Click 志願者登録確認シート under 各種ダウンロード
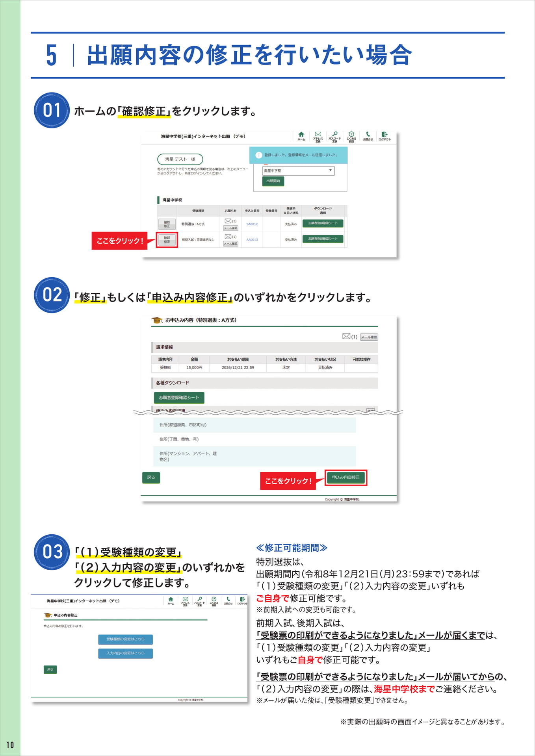The width and height of the screenshot is (535, 756). click(x=179, y=398)
